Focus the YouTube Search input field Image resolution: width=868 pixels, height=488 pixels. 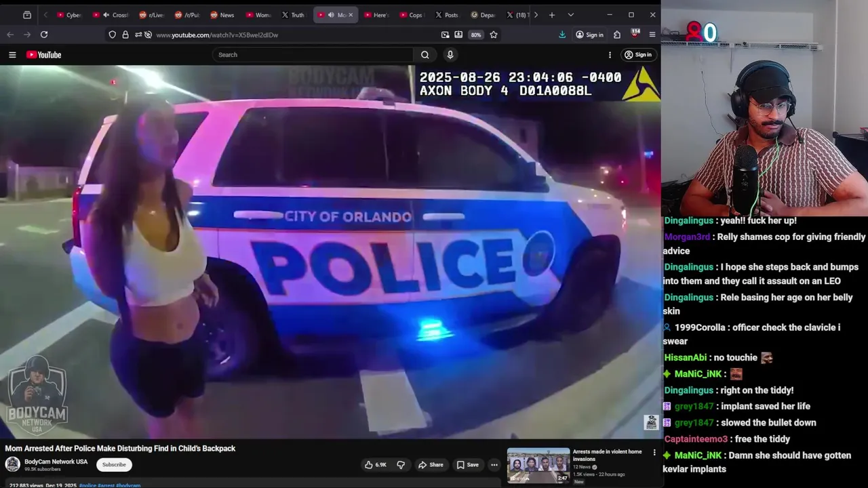pos(313,55)
